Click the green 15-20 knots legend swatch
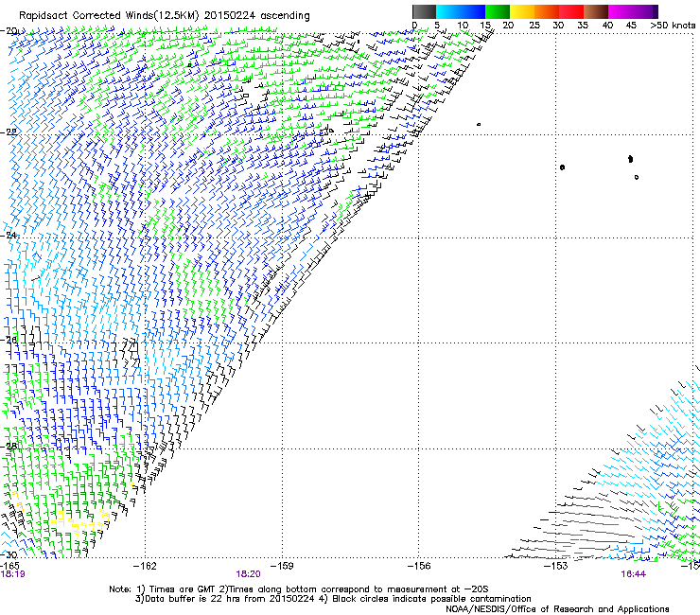The width and height of the screenshot is (700, 615). (497, 11)
